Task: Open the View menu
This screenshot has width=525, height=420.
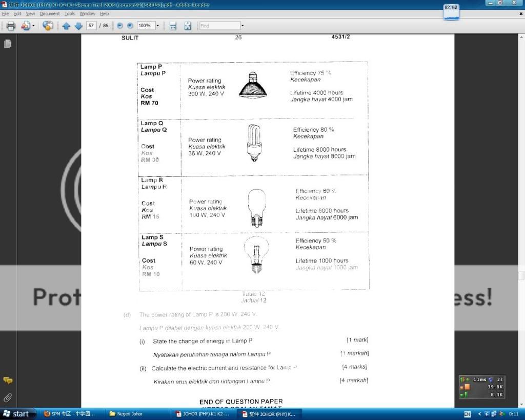Action: 31,13
